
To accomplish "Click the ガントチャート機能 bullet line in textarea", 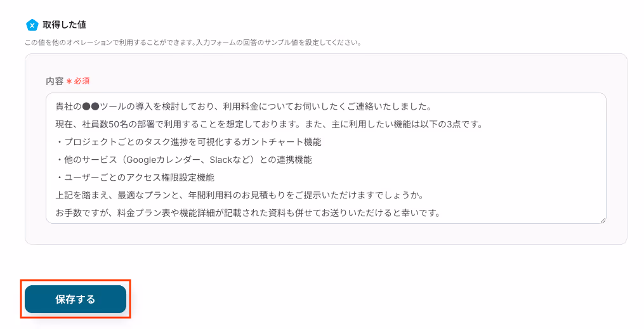I will click(x=188, y=142).
